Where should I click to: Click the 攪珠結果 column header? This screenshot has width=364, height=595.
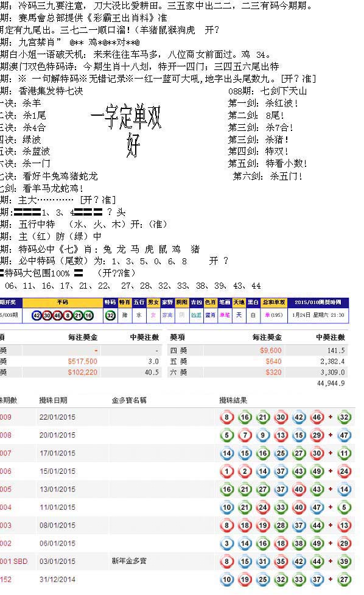coord(233,400)
